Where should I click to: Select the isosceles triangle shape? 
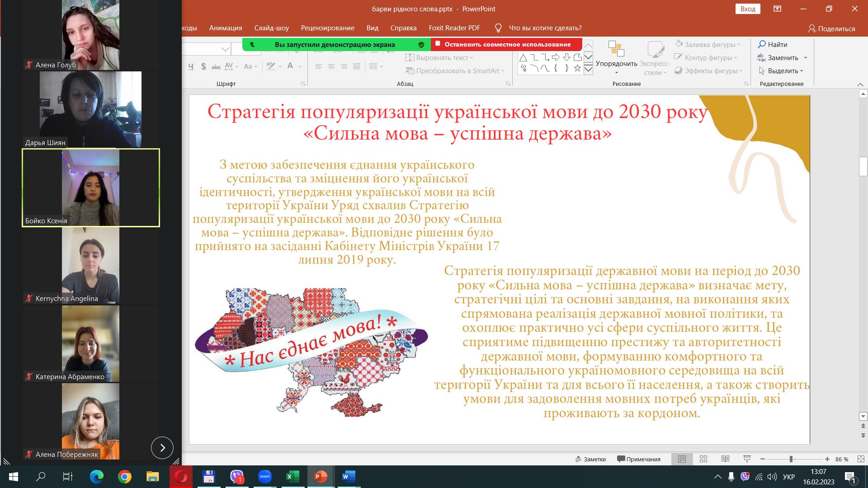(x=523, y=57)
